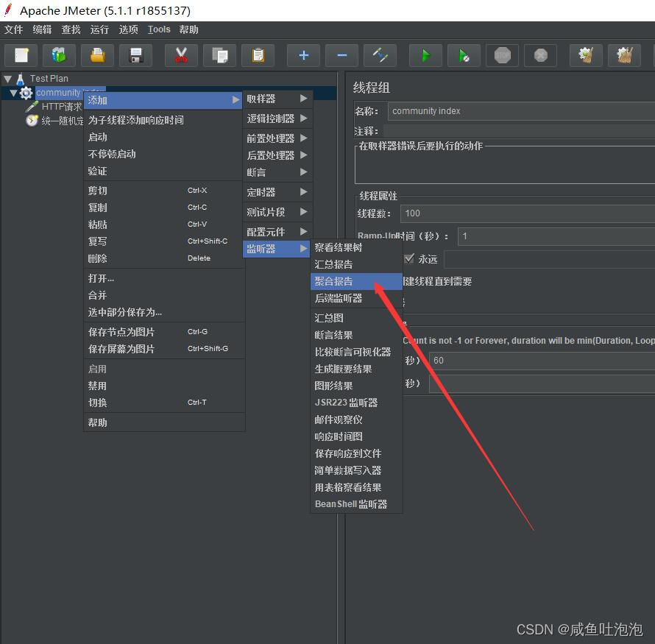Click 切换 toggle entry in context menu

tap(163, 403)
